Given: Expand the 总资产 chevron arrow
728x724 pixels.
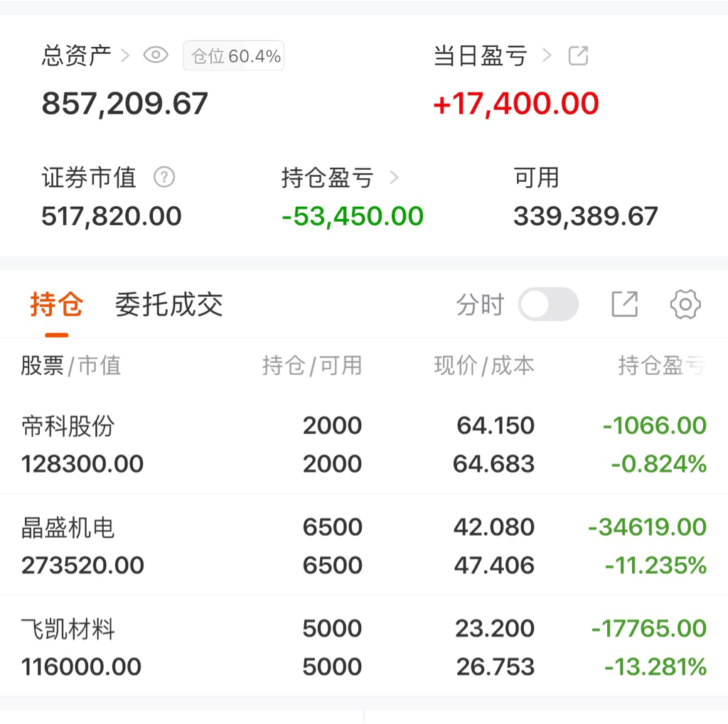Looking at the screenshot, I should tap(126, 55).
